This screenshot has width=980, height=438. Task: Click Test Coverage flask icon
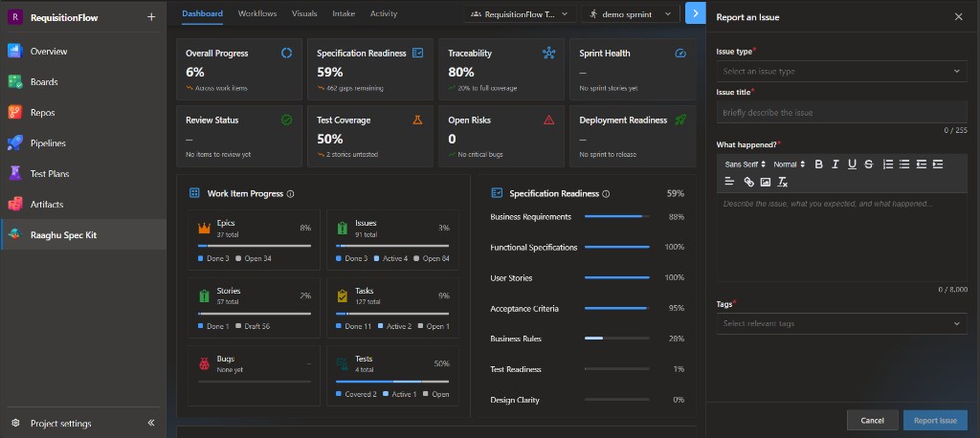(x=417, y=120)
